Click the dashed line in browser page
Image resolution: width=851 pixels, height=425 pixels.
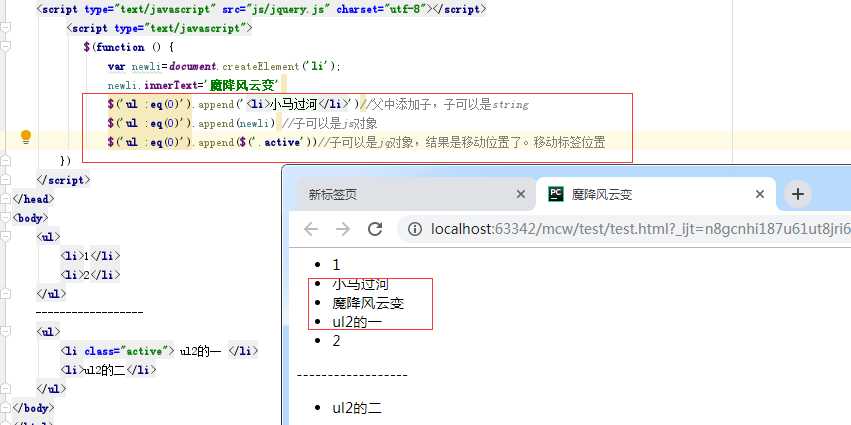coord(352,375)
